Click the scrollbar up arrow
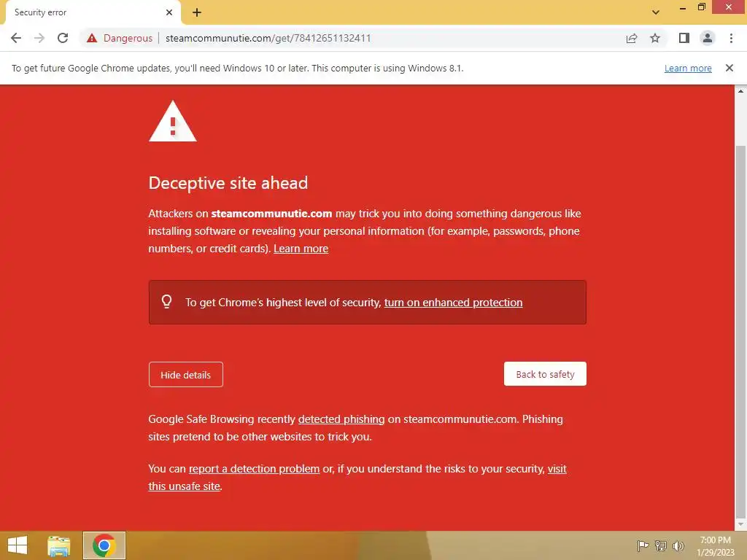The height and width of the screenshot is (560, 747). coord(740,90)
